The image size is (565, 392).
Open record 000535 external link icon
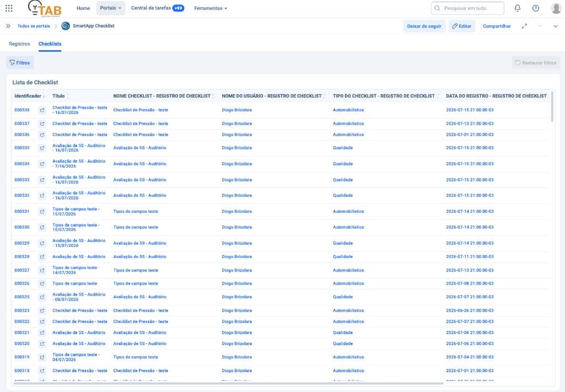(42, 148)
